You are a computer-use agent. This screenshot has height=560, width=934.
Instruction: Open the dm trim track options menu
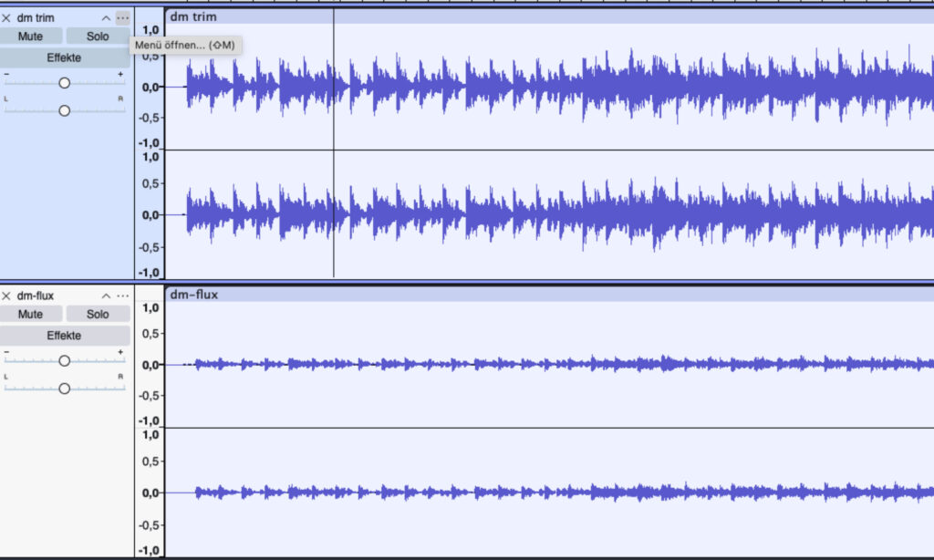point(123,17)
